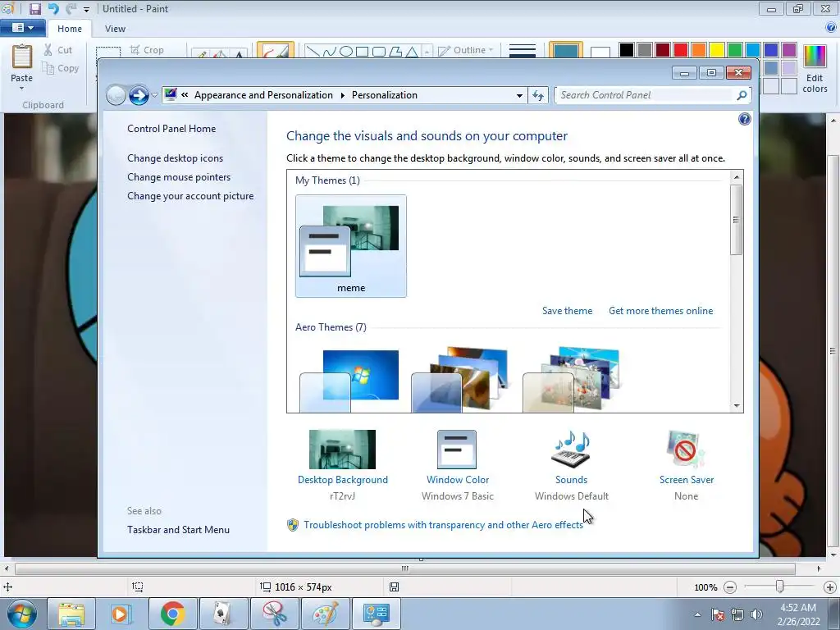Go forward with the Control Panel arrow
840x630 pixels.
point(139,95)
